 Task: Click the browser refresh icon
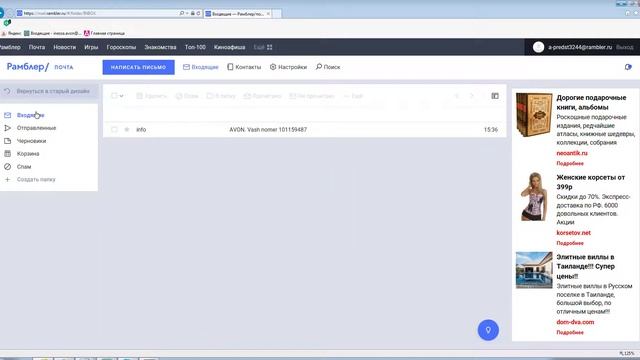[x=198, y=13]
